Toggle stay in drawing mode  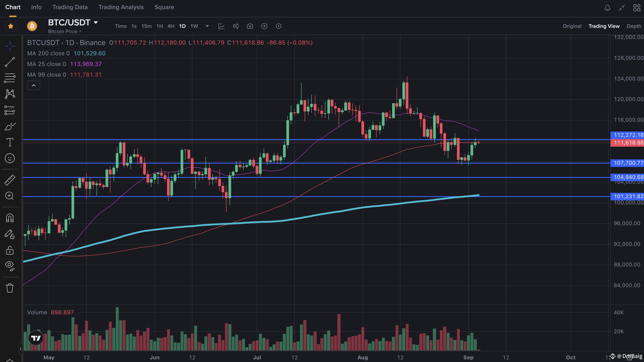(10, 234)
